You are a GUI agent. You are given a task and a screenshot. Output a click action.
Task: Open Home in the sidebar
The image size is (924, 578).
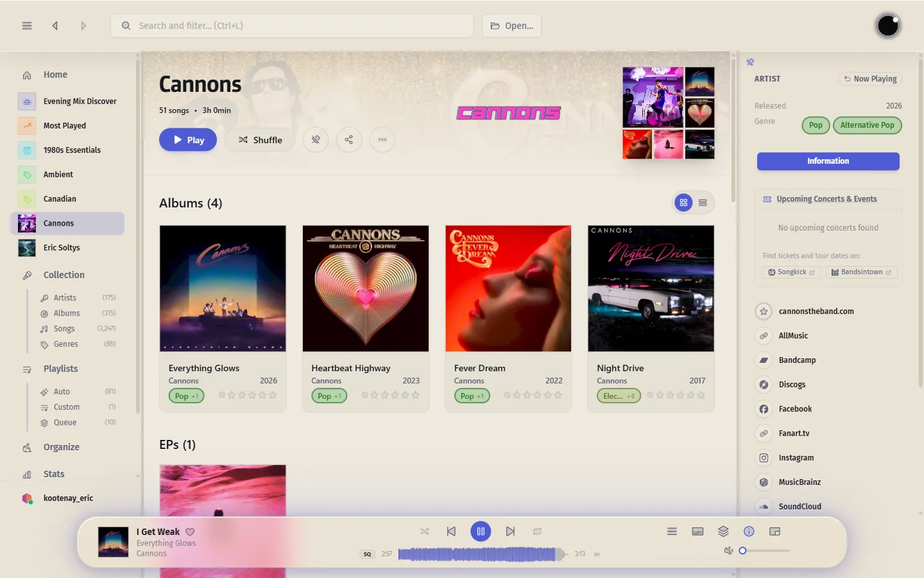tap(55, 74)
